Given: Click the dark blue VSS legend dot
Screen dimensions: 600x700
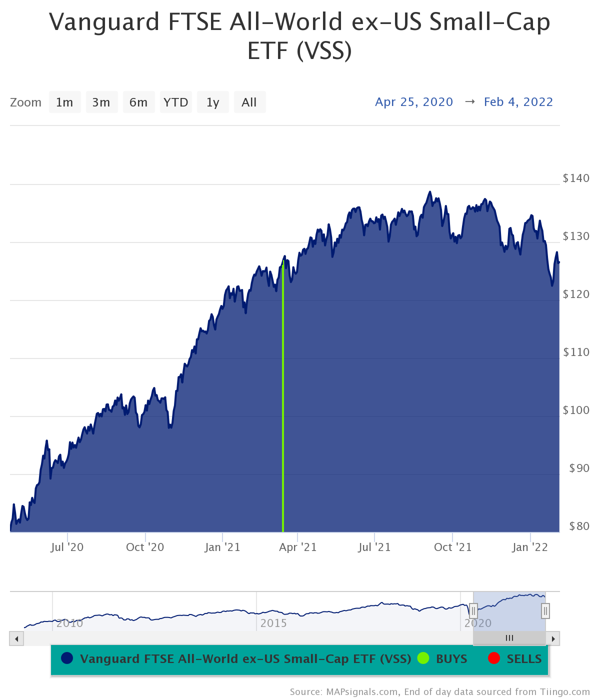Looking at the screenshot, I should coord(67,658).
